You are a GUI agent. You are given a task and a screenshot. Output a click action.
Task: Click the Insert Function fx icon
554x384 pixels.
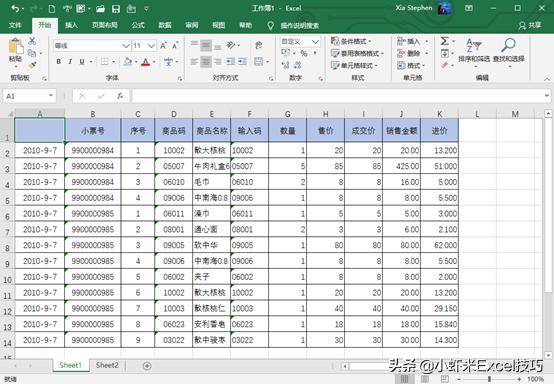(x=120, y=96)
